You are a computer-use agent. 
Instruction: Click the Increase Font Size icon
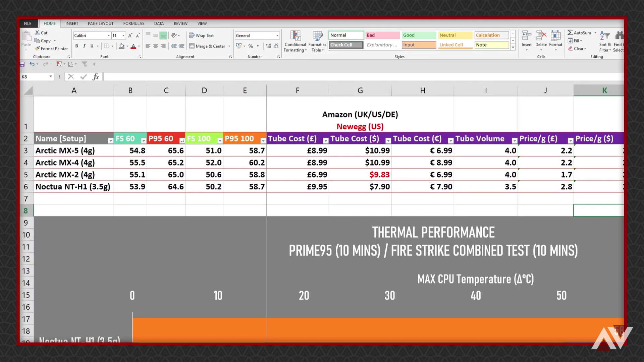(130, 36)
